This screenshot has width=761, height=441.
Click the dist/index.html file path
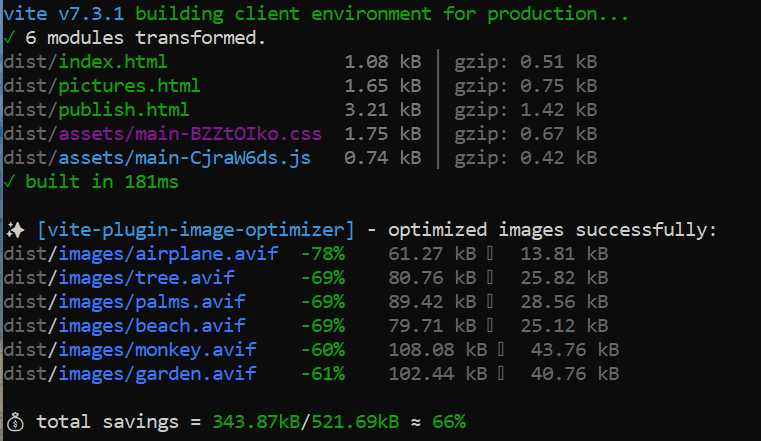pyautogui.click(x=85, y=62)
